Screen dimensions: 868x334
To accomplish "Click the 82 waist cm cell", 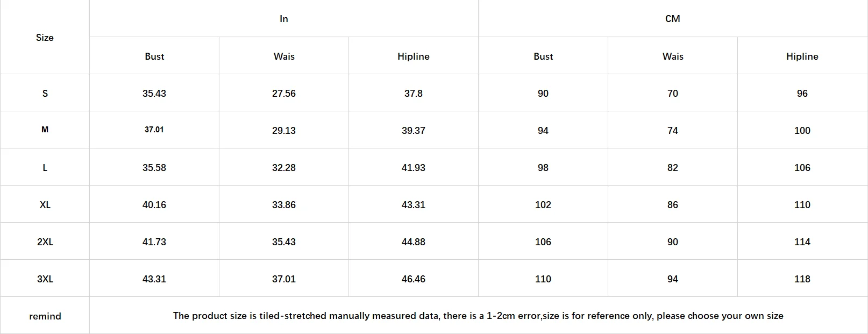I will tap(673, 167).
